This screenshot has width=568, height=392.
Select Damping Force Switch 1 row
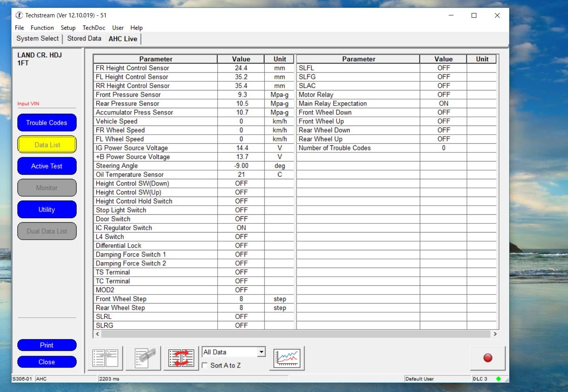point(194,255)
